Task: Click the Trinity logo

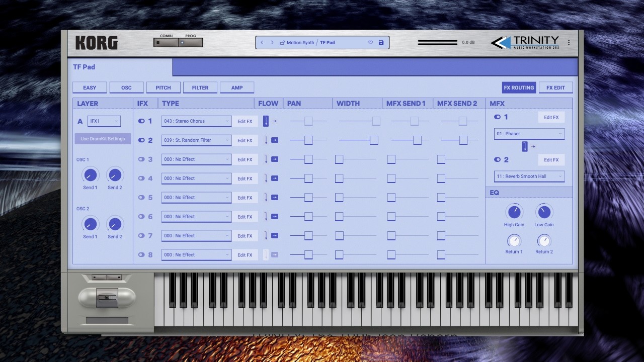Action: pos(525,43)
